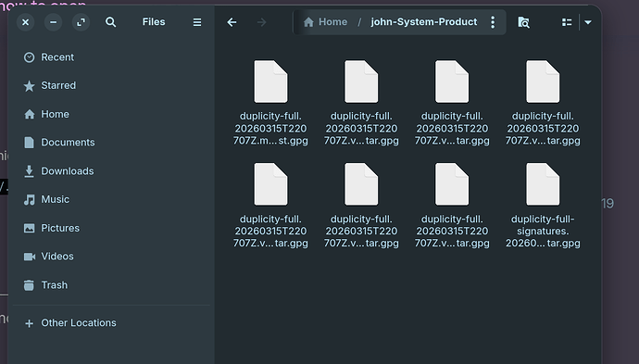The image size is (639, 364).
Task: Expand the view options dropdown arrow
Action: (x=588, y=22)
